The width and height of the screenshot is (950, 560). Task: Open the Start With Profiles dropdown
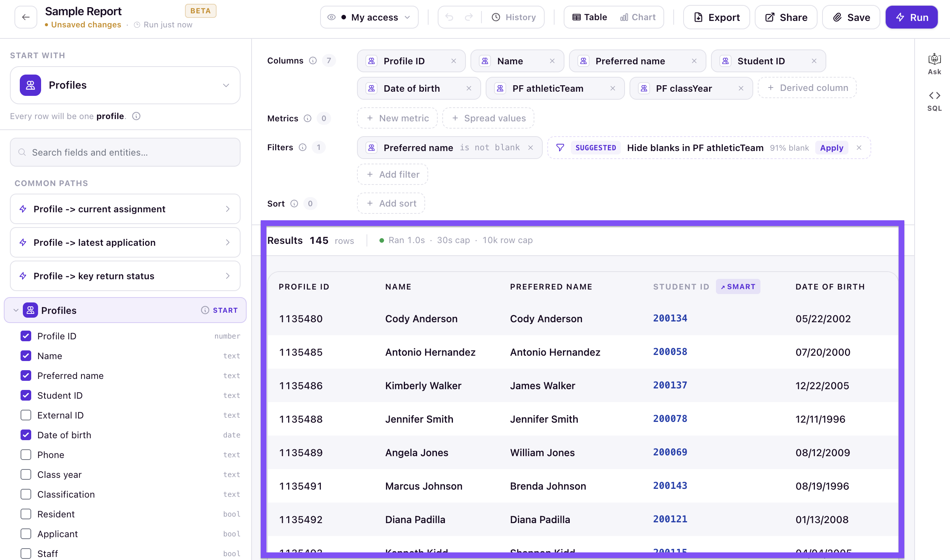[x=125, y=85]
